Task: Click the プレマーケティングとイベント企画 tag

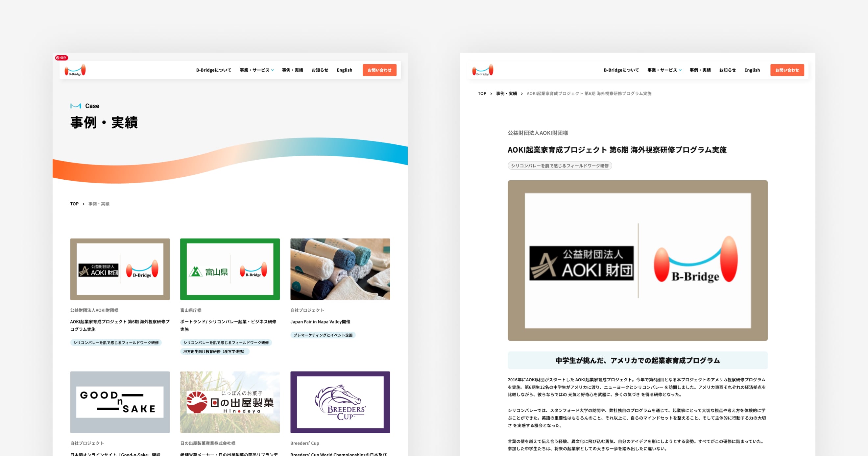Action: [x=323, y=335]
